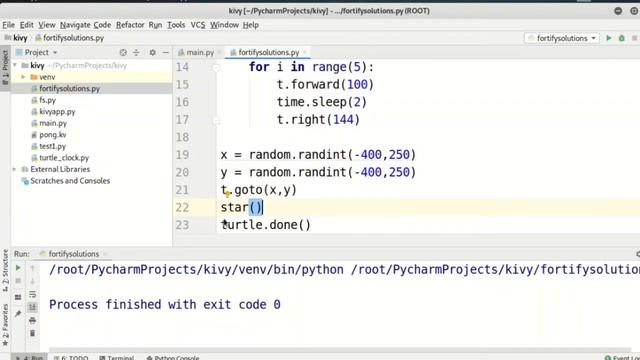This screenshot has width=640, height=360.
Task: Toggle scroll to end icon in Run console
Action: [33, 307]
